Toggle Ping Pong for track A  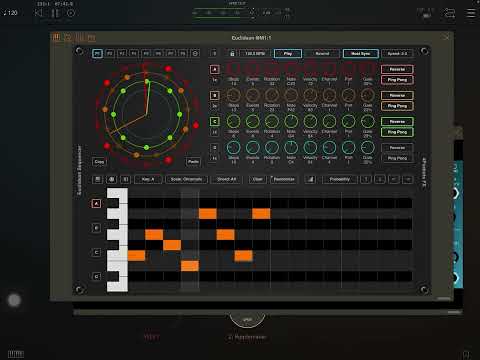(397, 80)
